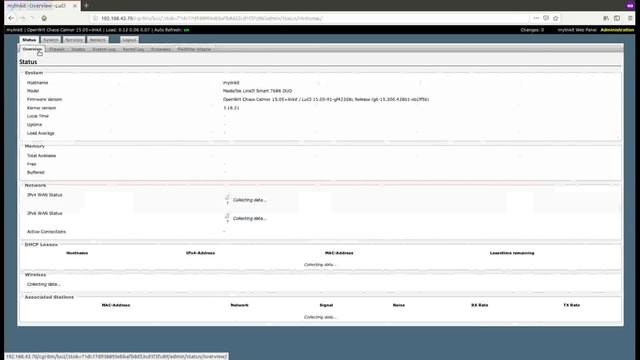Viewport: 640px width, 360px height.
Task: Click the RX Rate column header
Action: pyautogui.click(x=480, y=305)
